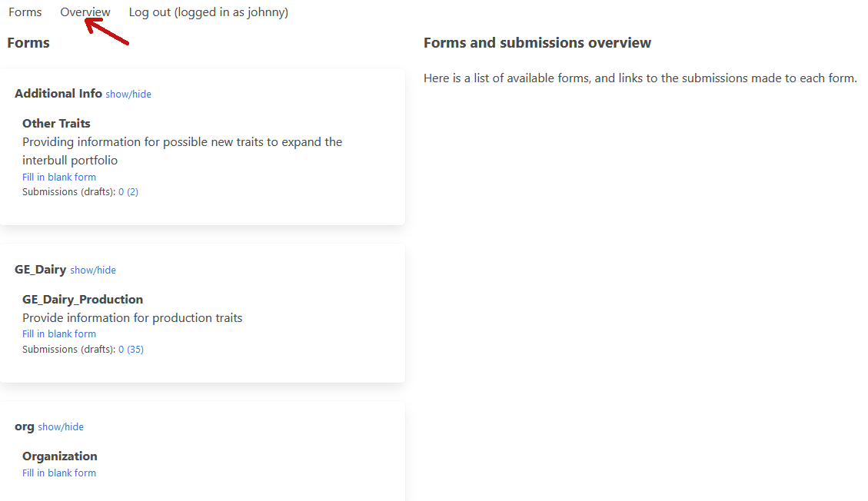View the 2 drafts of Other Traits
Image resolution: width=868 pixels, height=501 pixels.
point(133,192)
